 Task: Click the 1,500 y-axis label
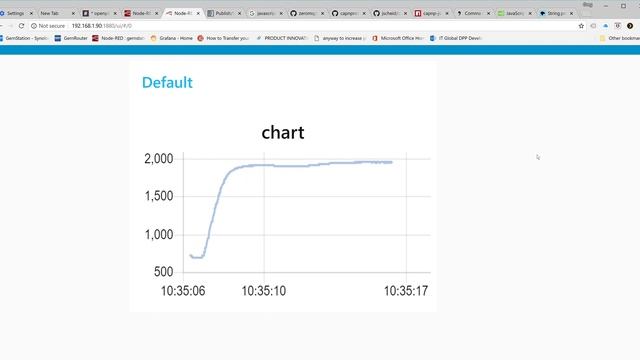click(x=159, y=196)
